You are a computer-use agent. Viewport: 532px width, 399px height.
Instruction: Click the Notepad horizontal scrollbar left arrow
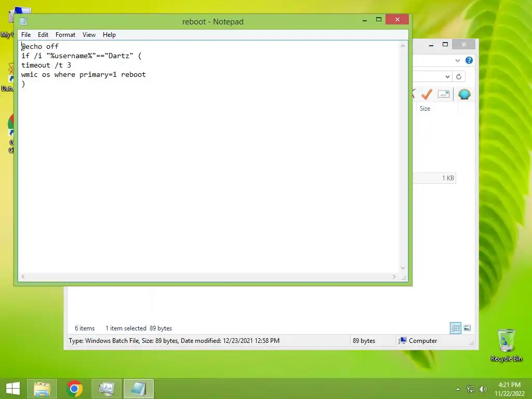pos(23,276)
